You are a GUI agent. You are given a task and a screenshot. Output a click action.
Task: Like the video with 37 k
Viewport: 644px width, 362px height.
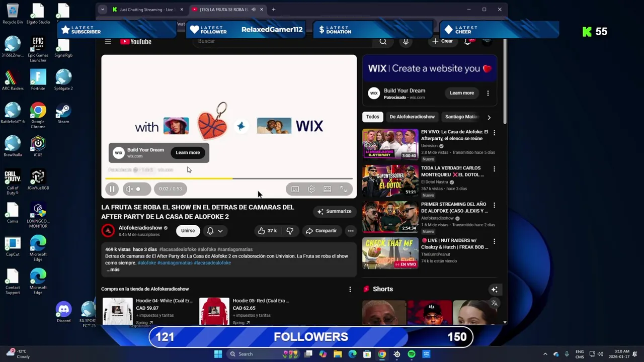(x=267, y=231)
